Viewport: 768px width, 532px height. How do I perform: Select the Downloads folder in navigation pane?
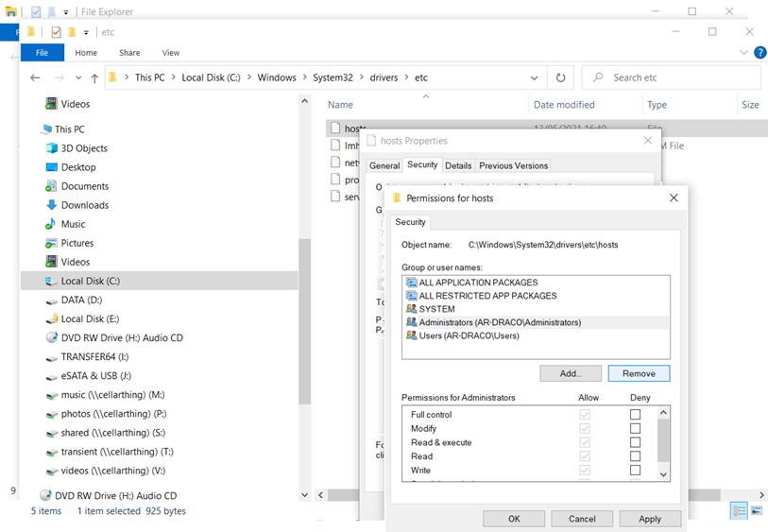click(84, 205)
